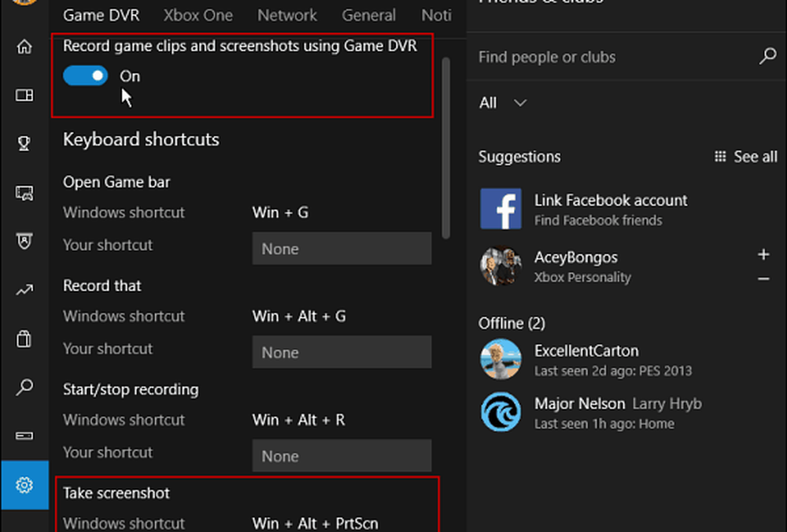The image size is (787, 532).
Task: Click Last seen 1h ago: Home
Action: (x=604, y=423)
